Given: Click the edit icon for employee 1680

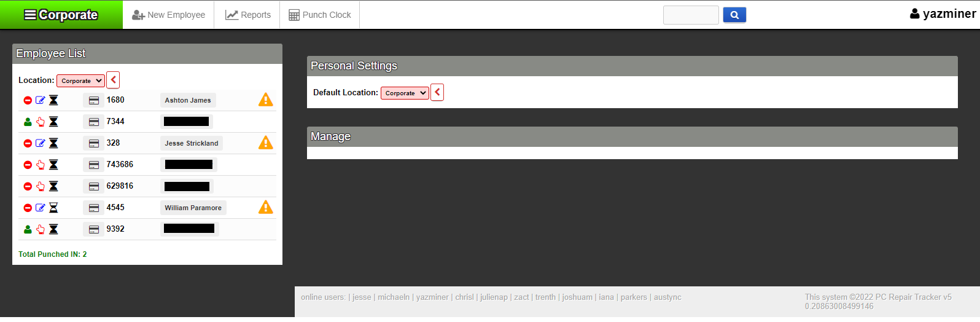Looking at the screenshot, I should coord(41,100).
